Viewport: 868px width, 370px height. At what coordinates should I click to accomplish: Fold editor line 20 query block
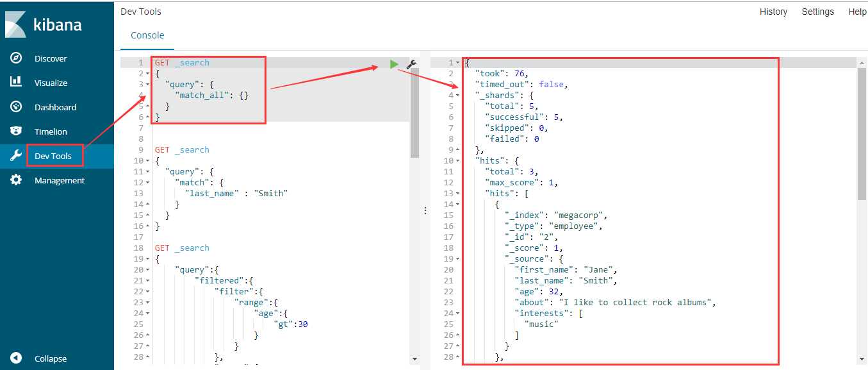(148, 270)
